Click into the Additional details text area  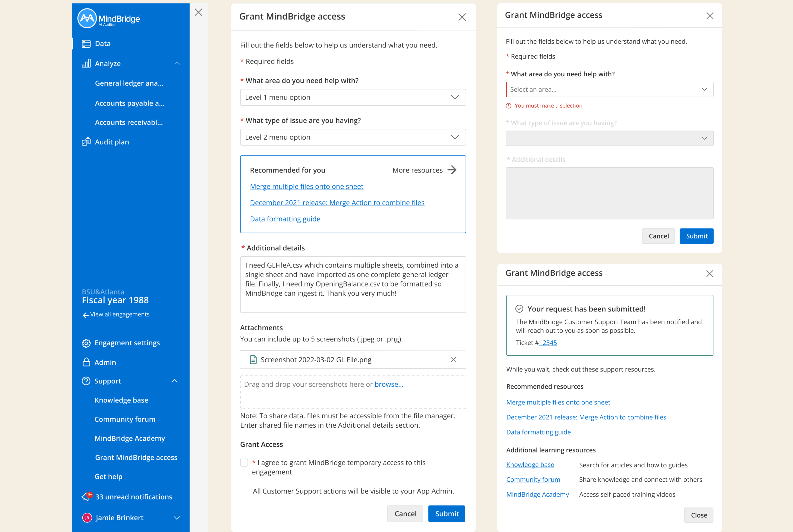(x=353, y=284)
